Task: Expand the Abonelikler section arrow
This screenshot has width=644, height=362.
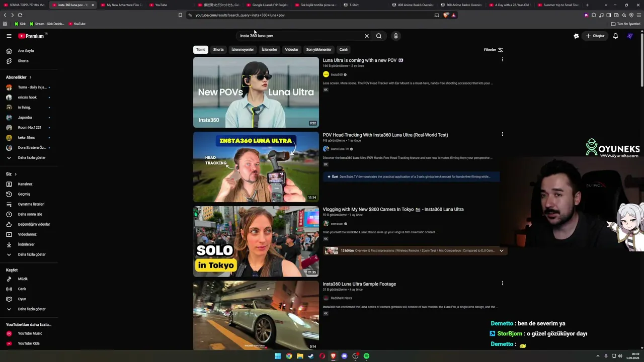Action: [30, 77]
